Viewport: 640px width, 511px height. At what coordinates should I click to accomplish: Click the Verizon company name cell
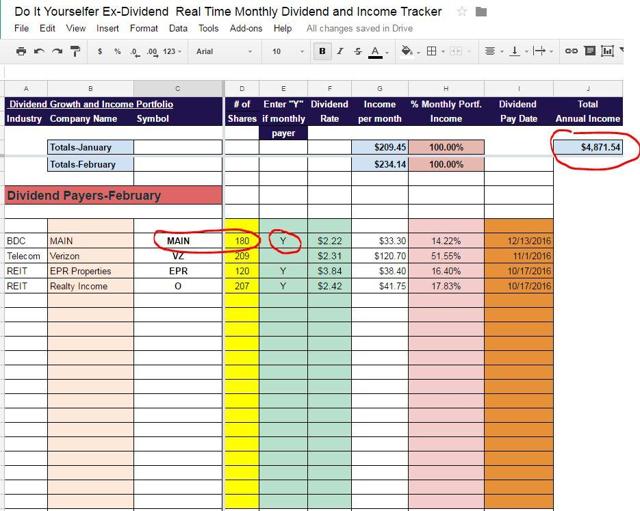[x=90, y=256]
